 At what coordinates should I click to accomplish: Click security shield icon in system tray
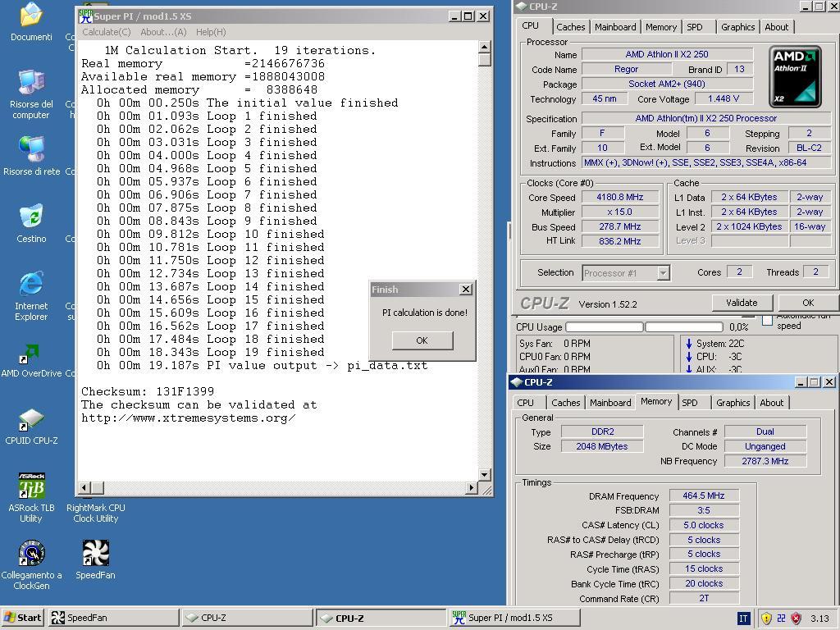pyautogui.click(x=766, y=619)
